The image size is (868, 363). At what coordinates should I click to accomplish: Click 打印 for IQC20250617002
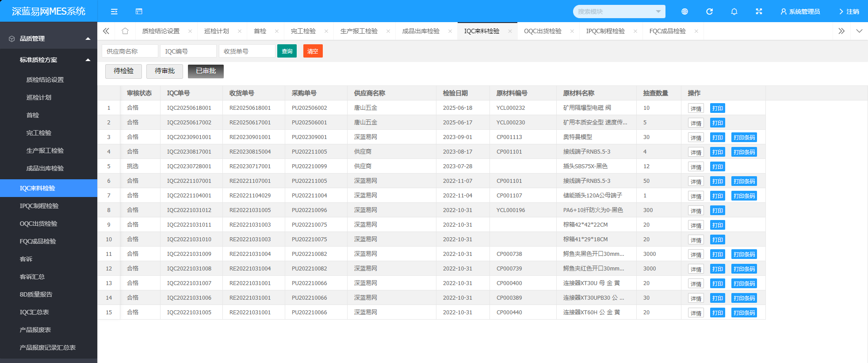coord(718,123)
